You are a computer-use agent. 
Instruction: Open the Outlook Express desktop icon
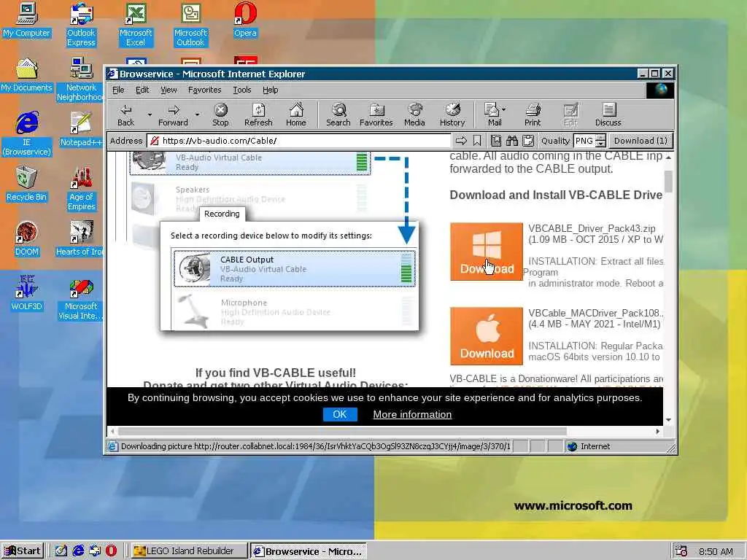tap(81, 24)
